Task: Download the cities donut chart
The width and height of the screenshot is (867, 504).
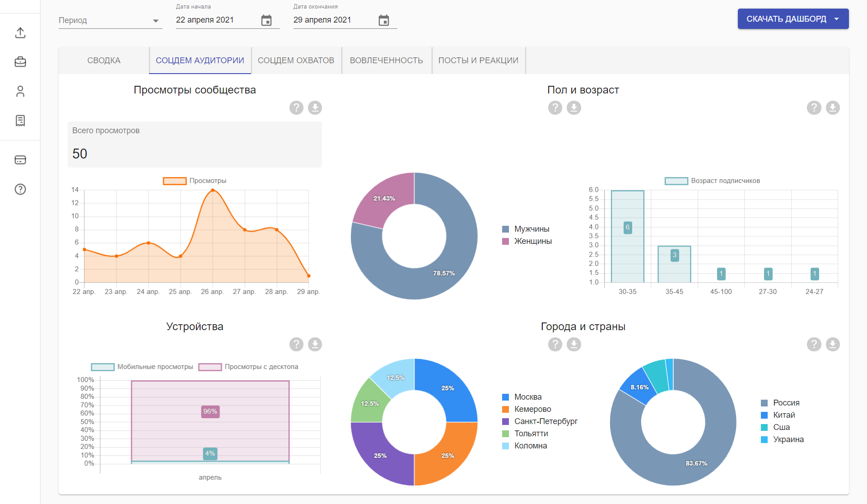Action: click(x=573, y=344)
